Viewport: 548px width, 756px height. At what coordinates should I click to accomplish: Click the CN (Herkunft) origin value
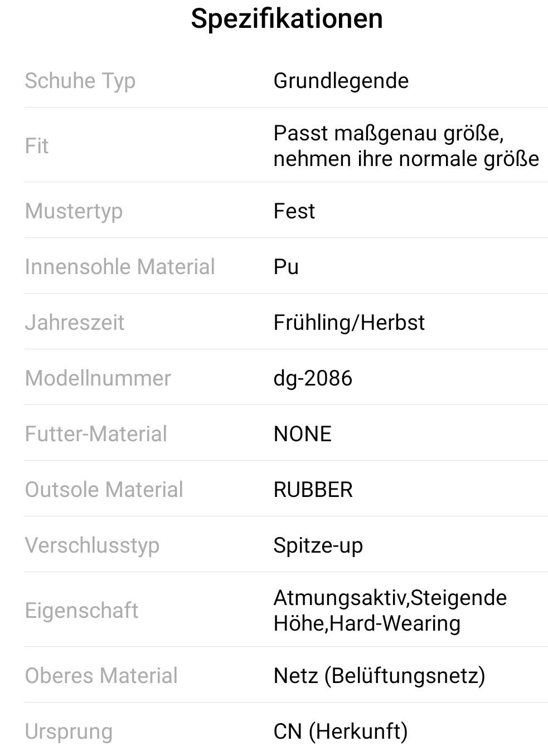point(340,731)
